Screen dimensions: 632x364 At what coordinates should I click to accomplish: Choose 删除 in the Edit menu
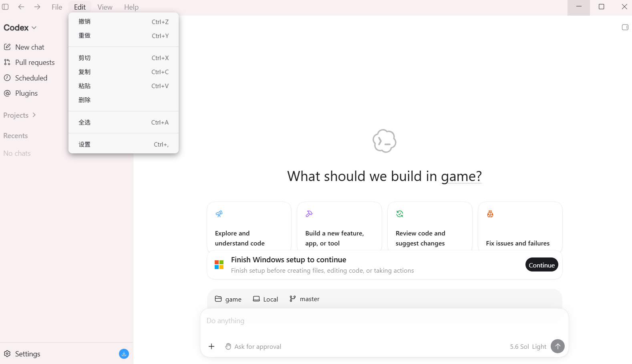(x=123, y=100)
